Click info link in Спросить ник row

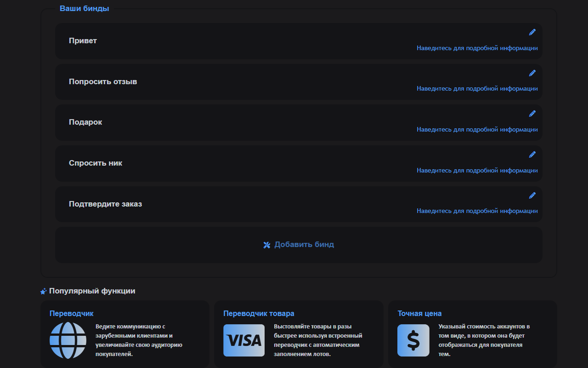477,170
